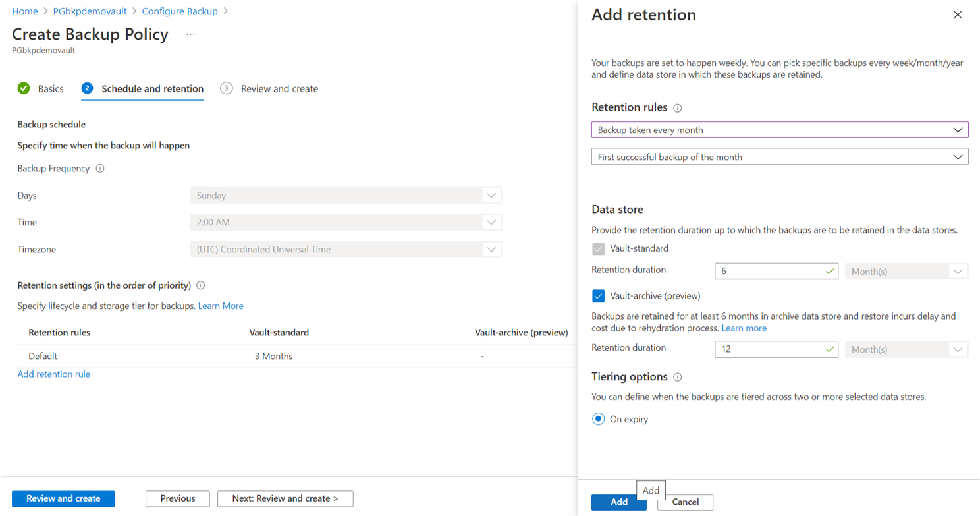Click the disabled Vault-standard checkbox
Image resolution: width=980 pixels, height=516 pixels.
coord(599,248)
